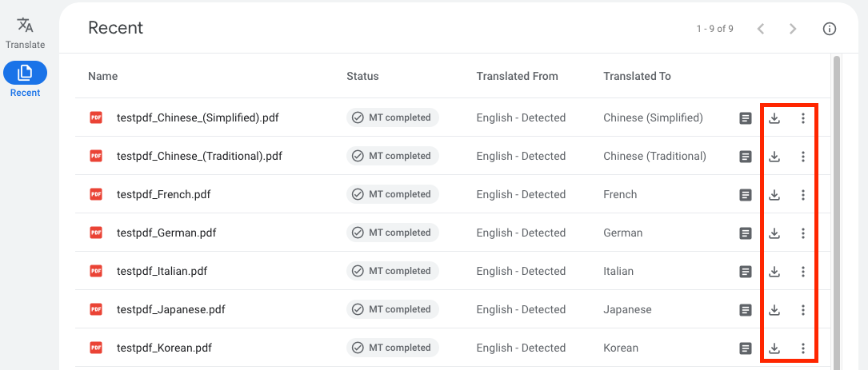Viewport: 868px width, 370px height.
Task: Open more options for testpdf_German.pdf
Action: 803,233
